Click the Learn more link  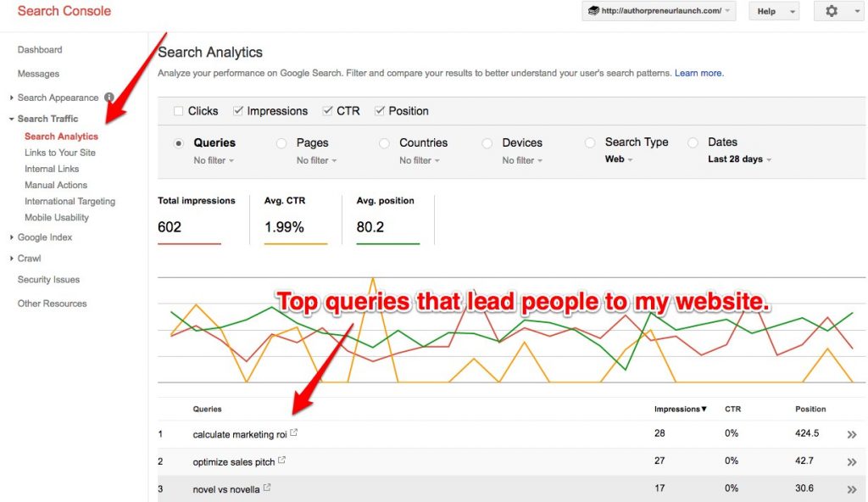coord(699,73)
